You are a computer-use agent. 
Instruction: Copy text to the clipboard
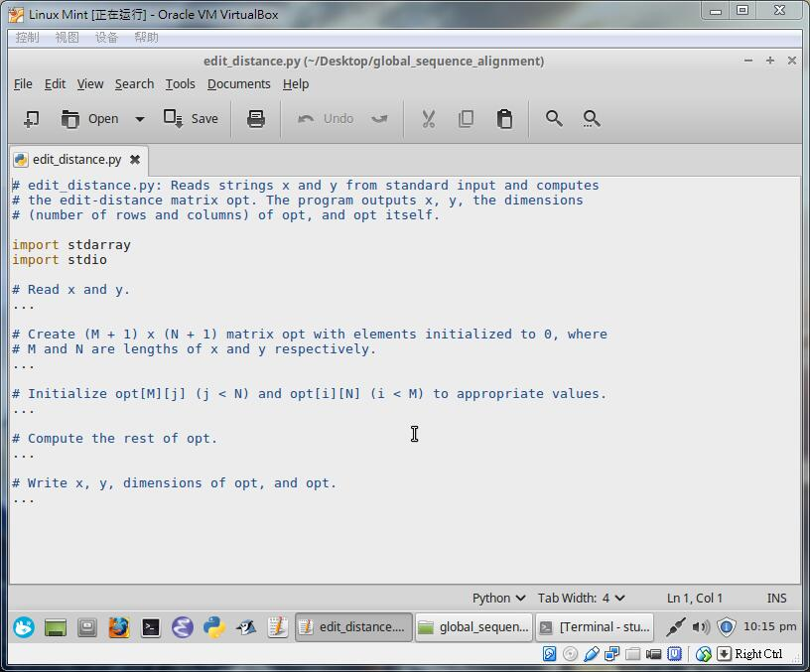click(x=467, y=118)
